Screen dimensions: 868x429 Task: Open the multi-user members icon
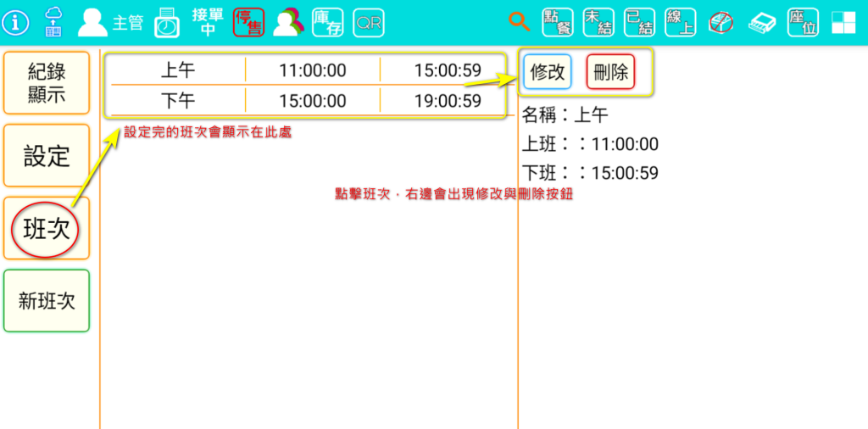288,23
